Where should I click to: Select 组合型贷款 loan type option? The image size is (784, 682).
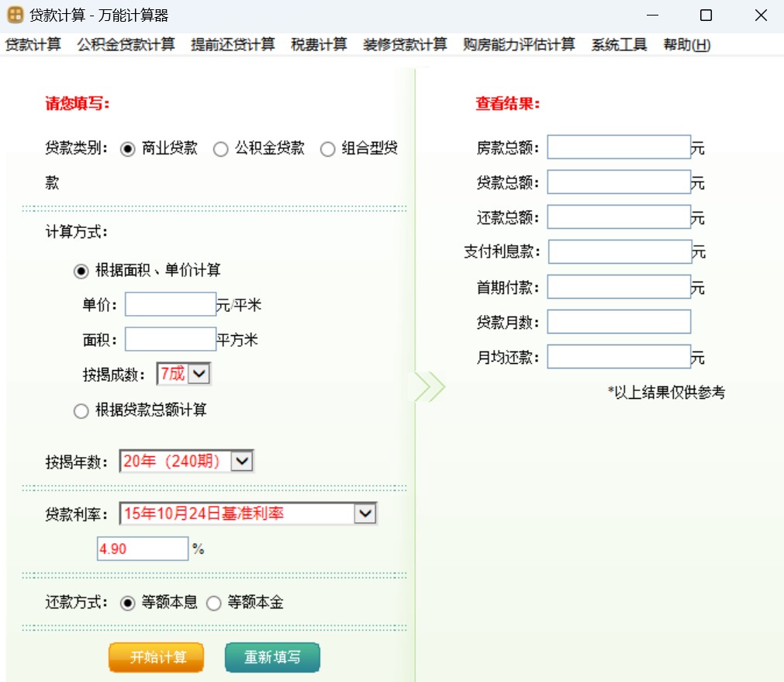(328, 149)
